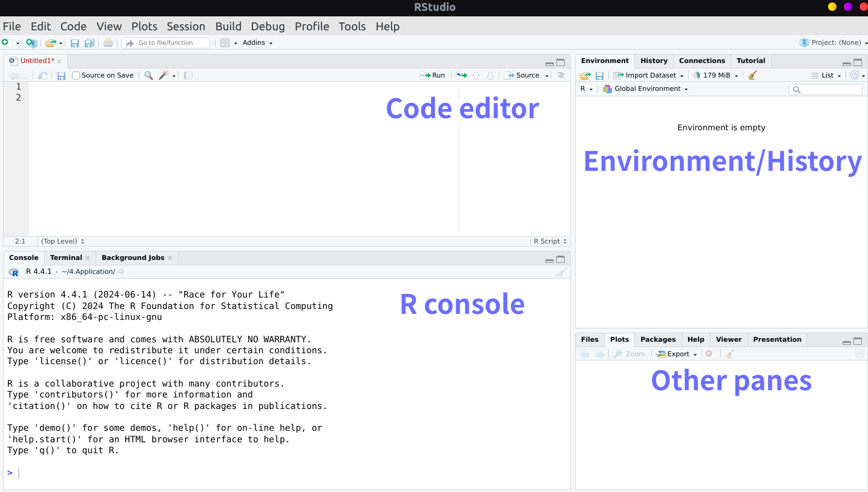Switch to the Connections tab

tap(702, 61)
